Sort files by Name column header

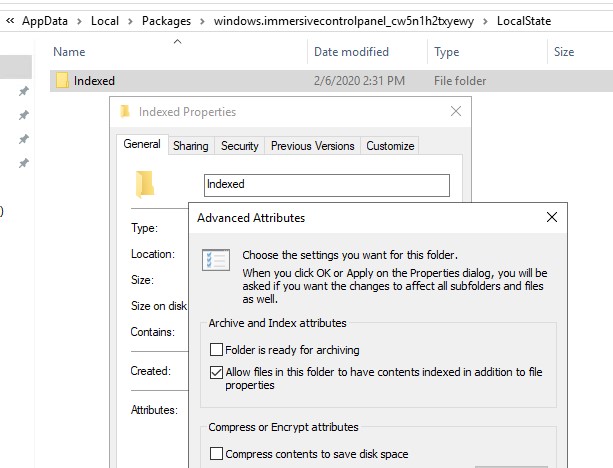[69, 52]
